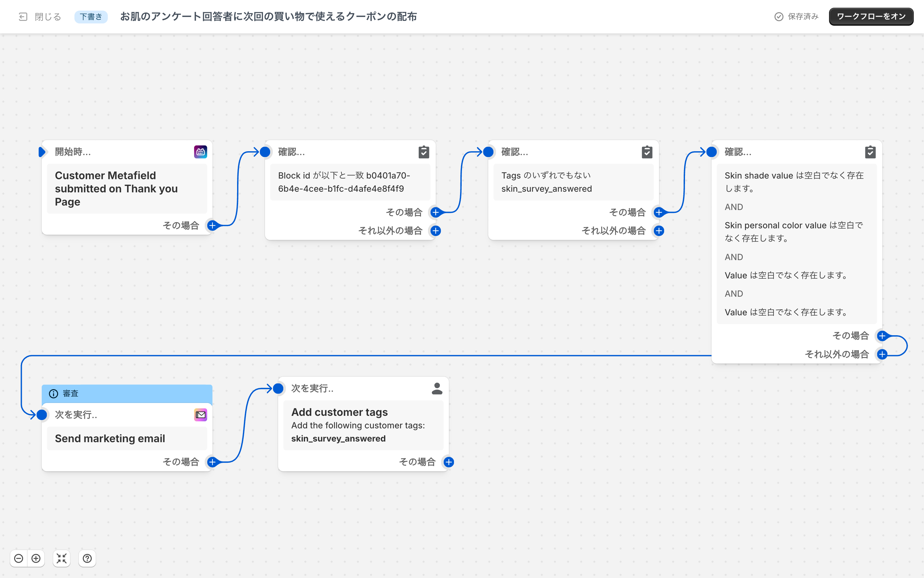Click the 下書き draft status badge
Screen dimensions: 924x578
[x=91, y=16]
